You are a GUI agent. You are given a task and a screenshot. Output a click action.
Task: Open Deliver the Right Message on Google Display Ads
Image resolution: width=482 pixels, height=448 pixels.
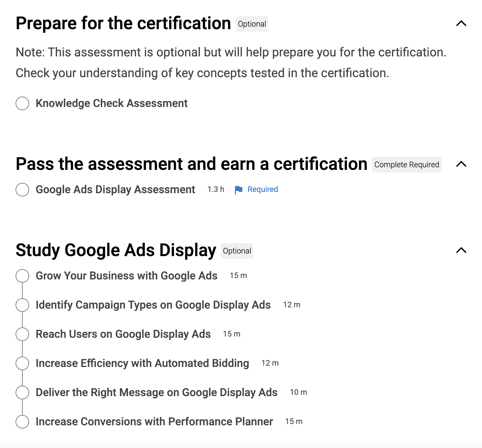click(156, 393)
